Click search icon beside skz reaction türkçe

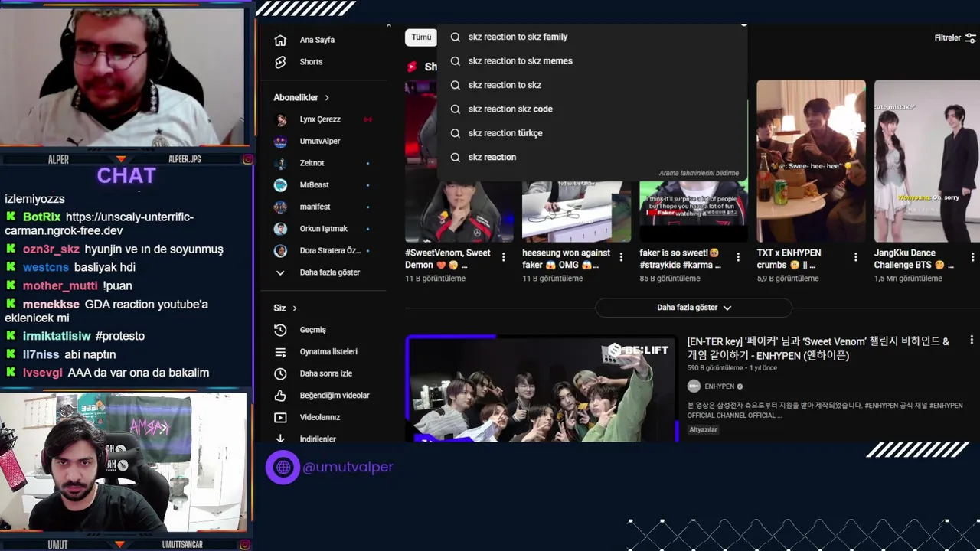pyautogui.click(x=455, y=133)
